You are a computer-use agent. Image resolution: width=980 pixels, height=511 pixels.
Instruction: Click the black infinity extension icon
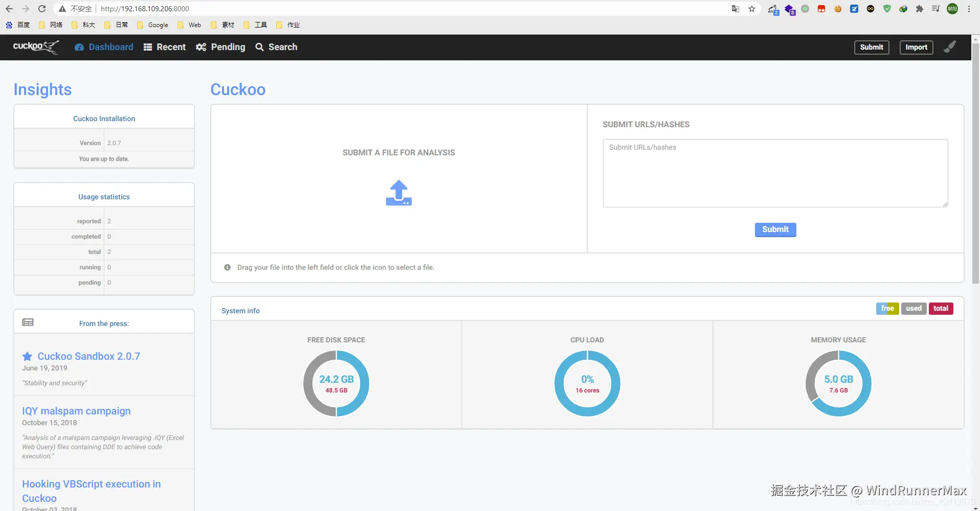tap(871, 9)
